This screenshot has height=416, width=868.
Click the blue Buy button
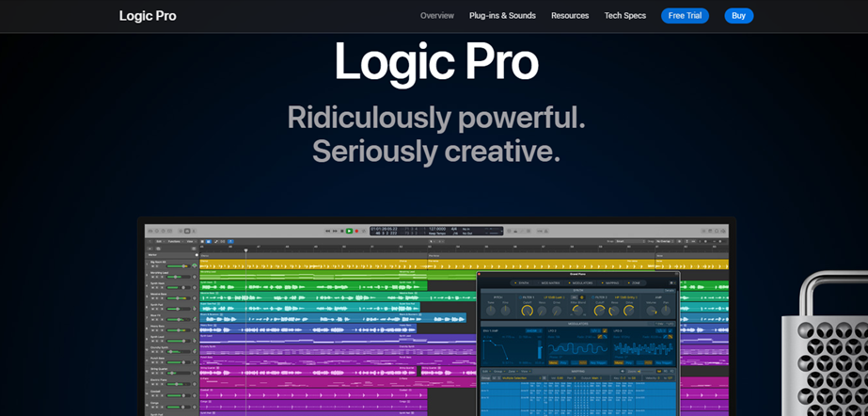[x=738, y=16]
